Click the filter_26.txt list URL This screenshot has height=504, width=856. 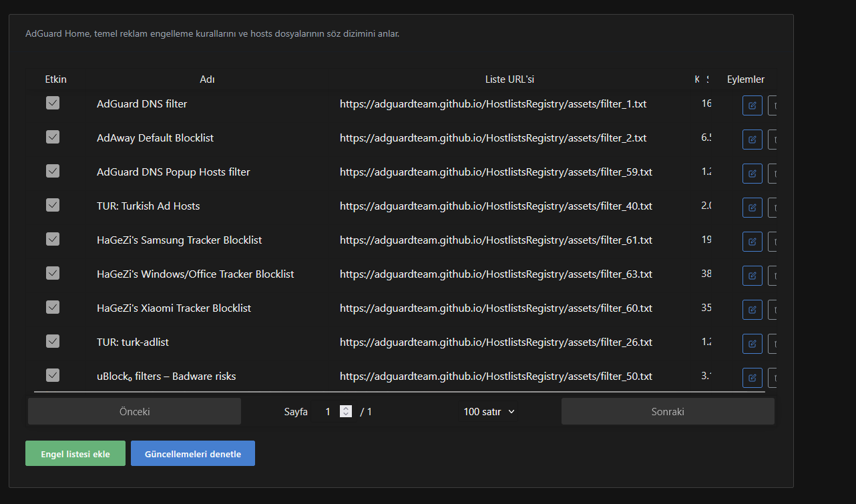pos(496,342)
